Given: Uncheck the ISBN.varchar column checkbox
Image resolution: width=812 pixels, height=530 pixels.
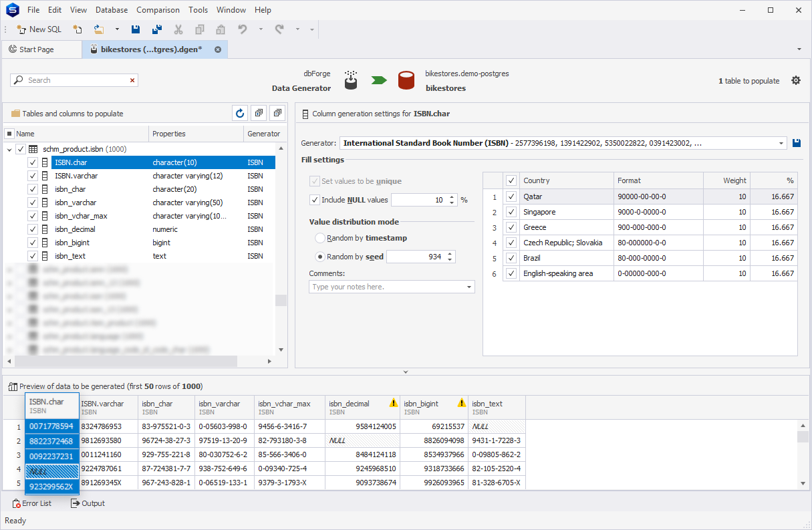Looking at the screenshot, I should pos(33,176).
